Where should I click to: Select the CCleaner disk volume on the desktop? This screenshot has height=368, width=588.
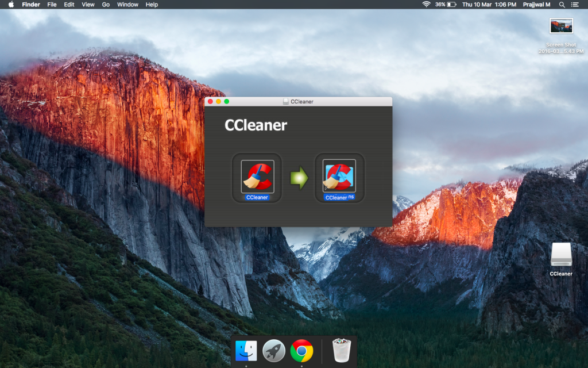tap(561, 255)
